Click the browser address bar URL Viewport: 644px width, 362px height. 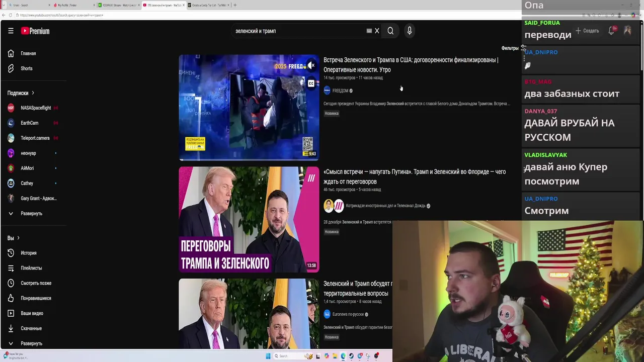tap(61, 15)
